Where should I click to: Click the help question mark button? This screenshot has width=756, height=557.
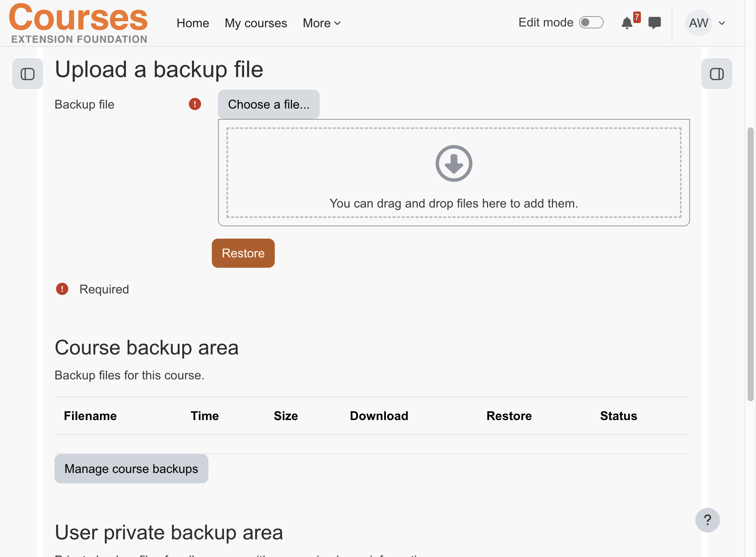click(x=707, y=520)
